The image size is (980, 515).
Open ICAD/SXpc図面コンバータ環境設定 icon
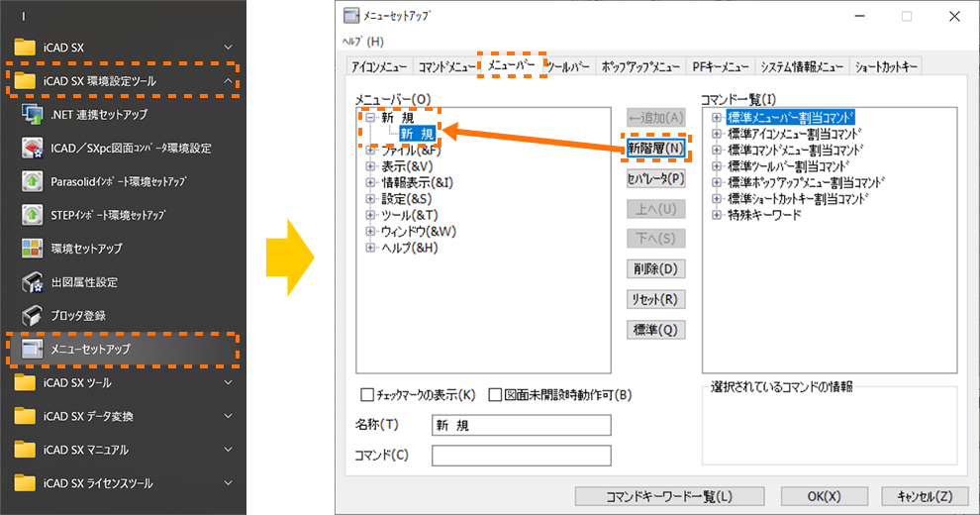pyautogui.click(x=32, y=149)
